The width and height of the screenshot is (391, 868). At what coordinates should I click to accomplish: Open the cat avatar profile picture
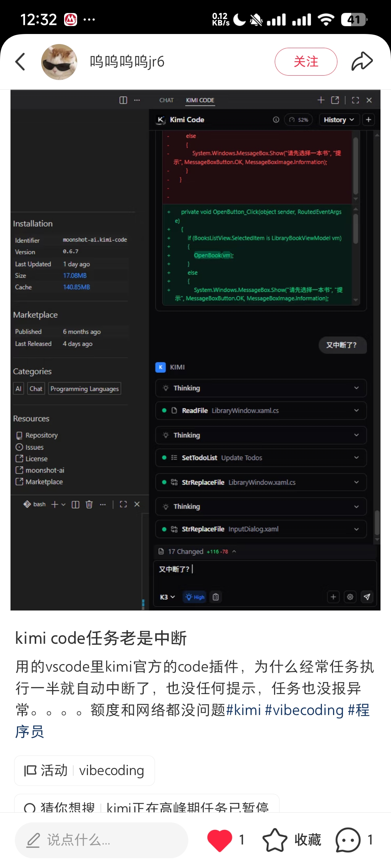click(59, 62)
